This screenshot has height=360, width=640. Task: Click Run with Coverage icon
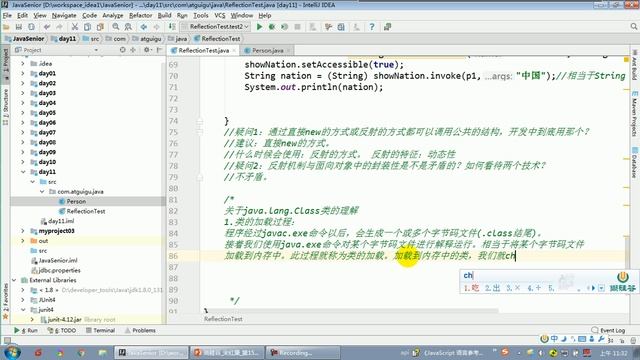(x=284, y=27)
